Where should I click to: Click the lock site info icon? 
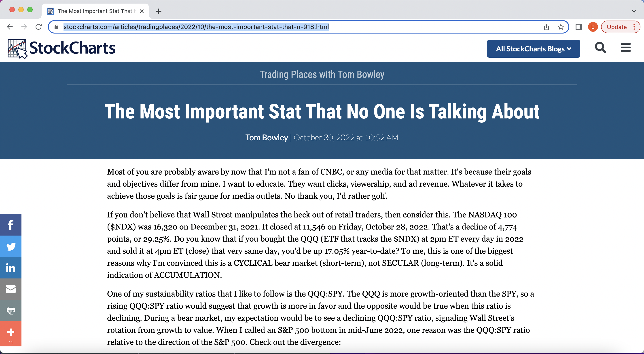tap(57, 27)
